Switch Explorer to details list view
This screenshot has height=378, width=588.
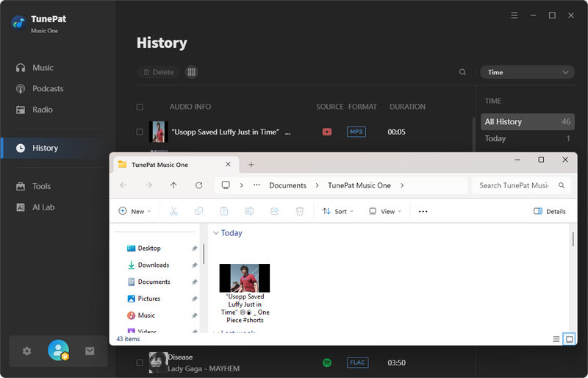[x=556, y=339]
